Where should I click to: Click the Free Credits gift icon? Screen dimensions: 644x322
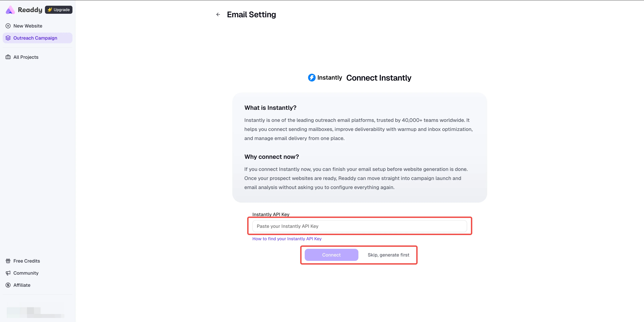coord(8,261)
